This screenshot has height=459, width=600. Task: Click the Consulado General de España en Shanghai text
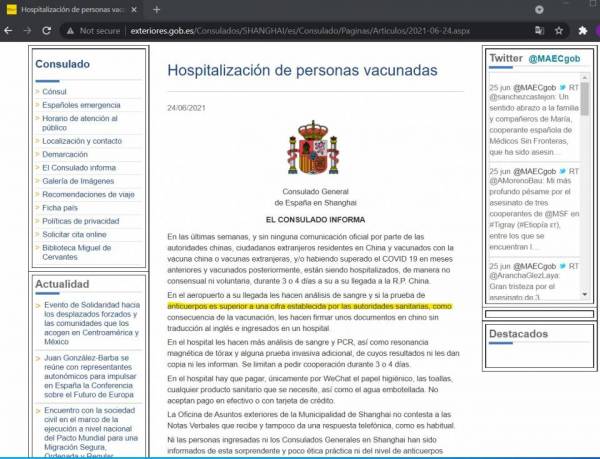point(315,197)
